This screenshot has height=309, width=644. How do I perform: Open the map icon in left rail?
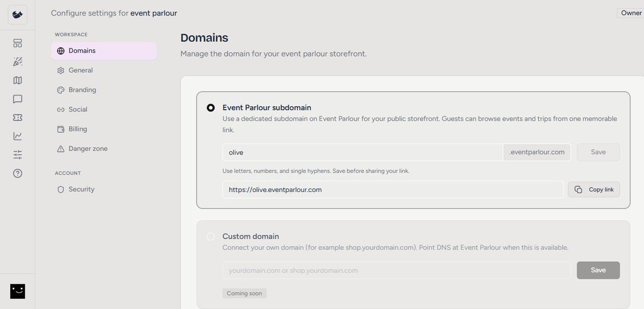click(18, 80)
